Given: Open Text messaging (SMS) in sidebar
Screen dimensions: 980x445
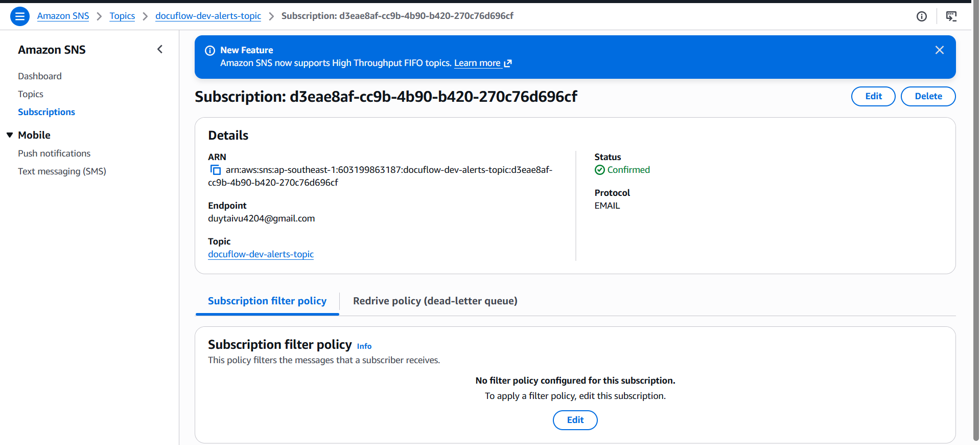Looking at the screenshot, I should [62, 171].
